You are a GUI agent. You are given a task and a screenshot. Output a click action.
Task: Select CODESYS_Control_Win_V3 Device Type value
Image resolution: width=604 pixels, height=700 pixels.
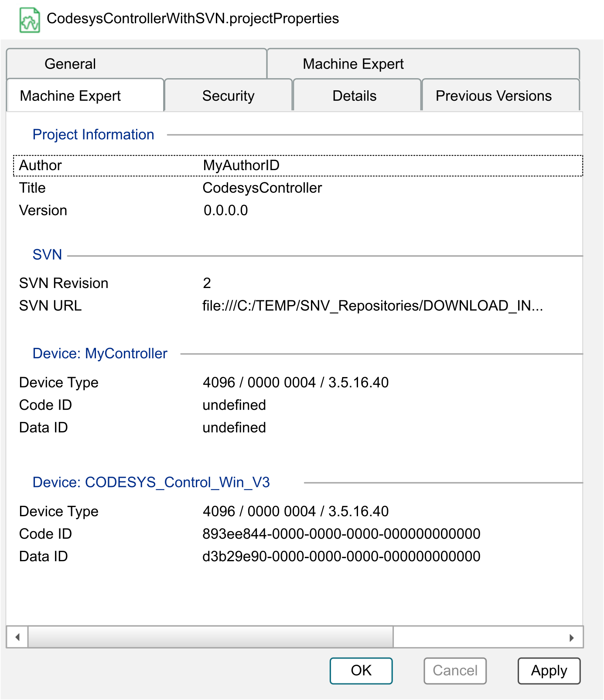[x=296, y=511]
